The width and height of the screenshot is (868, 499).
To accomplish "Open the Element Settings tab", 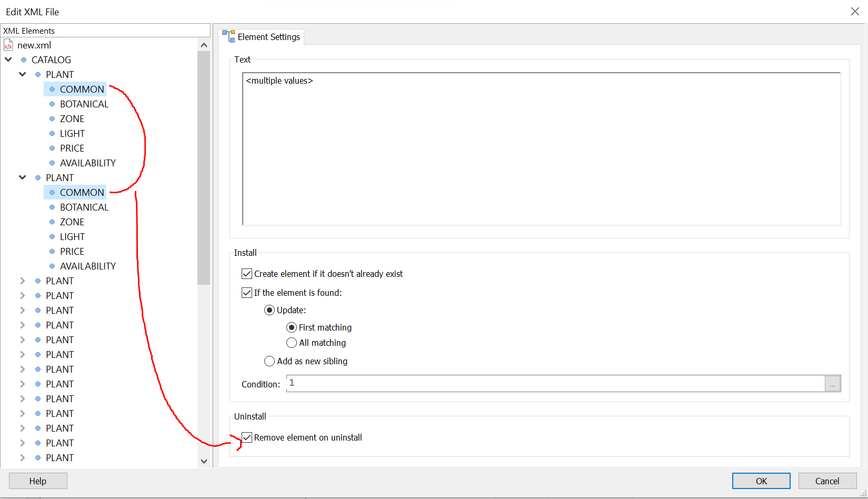I will (261, 37).
